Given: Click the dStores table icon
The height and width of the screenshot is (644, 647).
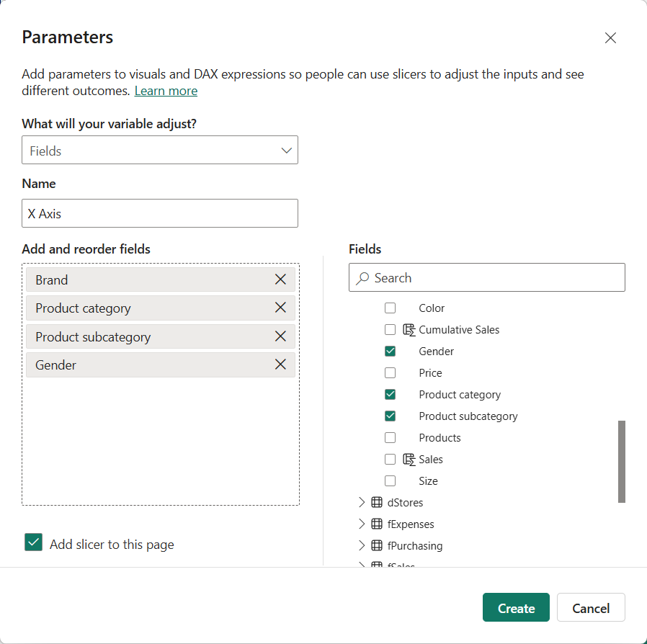Looking at the screenshot, I should (377, 503).
